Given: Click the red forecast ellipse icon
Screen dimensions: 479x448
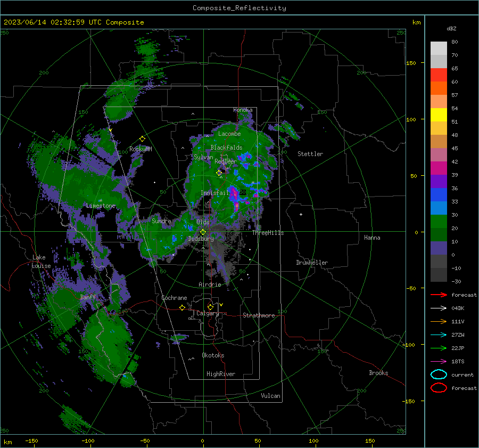Looking at the screenshot, I should 439,388.
